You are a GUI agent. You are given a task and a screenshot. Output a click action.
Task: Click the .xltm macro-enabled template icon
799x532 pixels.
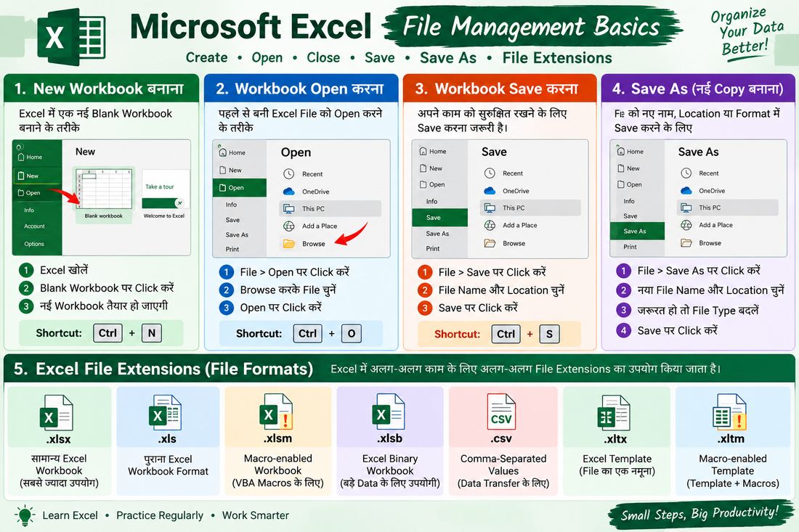click(x=730, y=412)
